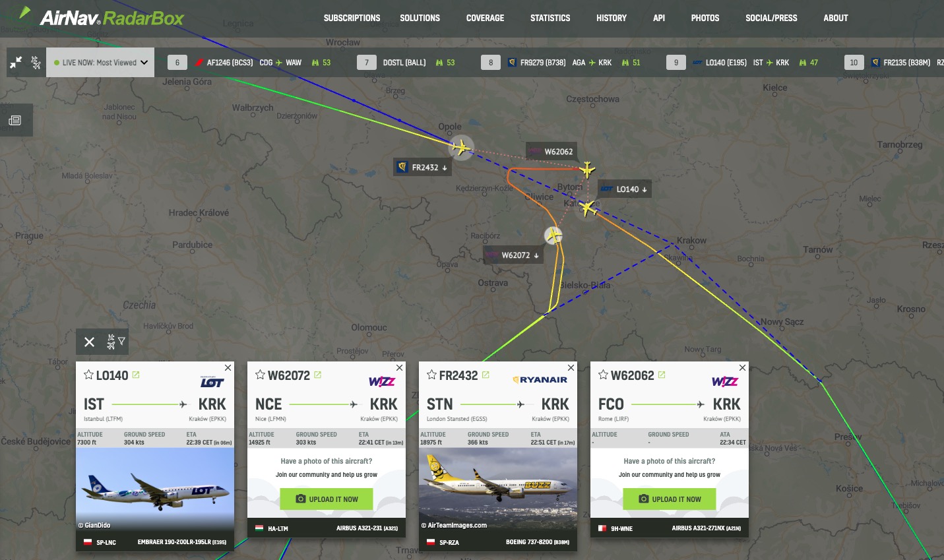Click the planes filter funnel icon above the cards
The height and width of the screenshot is (560, 944).
click(x=115, y=341)
